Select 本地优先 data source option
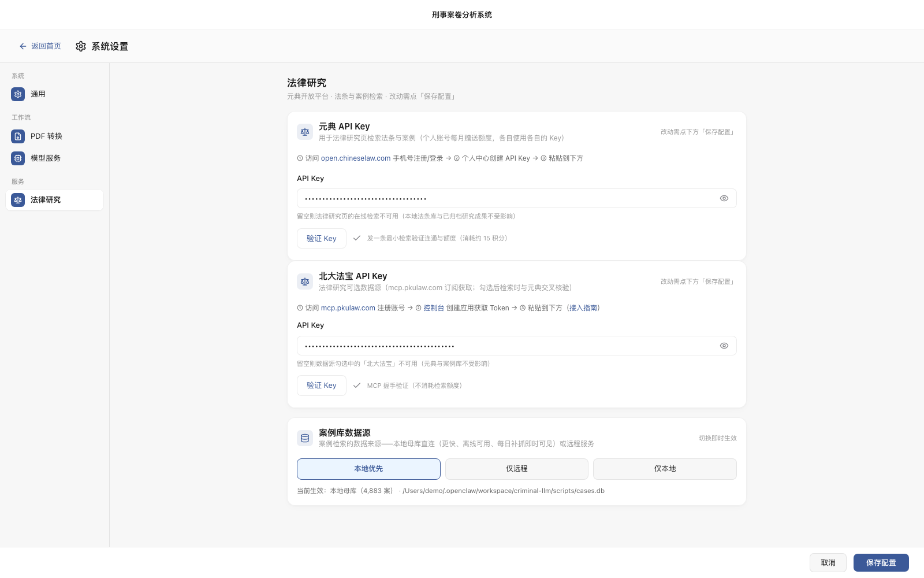Viewport: 924px width, 578px height. (x=368, y=469)
